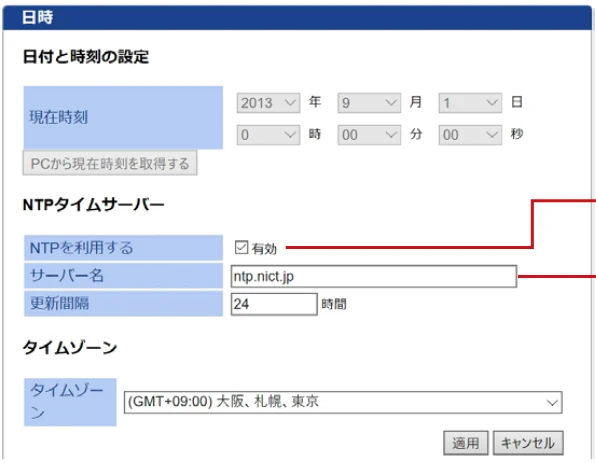This screenshot has height=463, width=596.
Task: Open the seconds dropdown before 秒
Action: point(470,135)
